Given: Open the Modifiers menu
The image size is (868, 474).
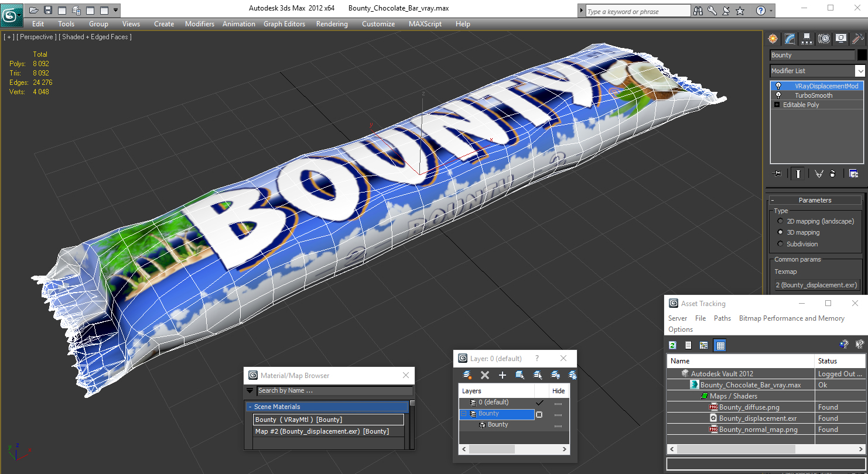Looking at the screenshot, I should click(200, 24).
